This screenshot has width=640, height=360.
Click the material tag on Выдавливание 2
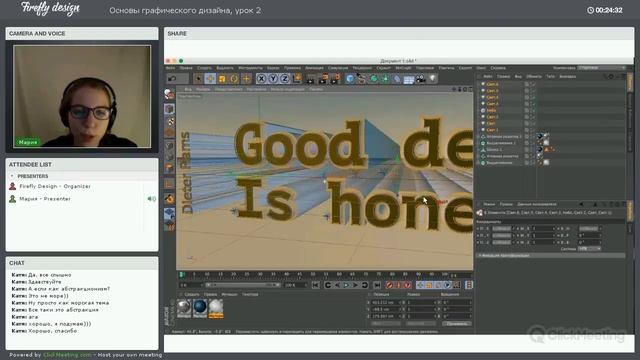click(546, 143)
